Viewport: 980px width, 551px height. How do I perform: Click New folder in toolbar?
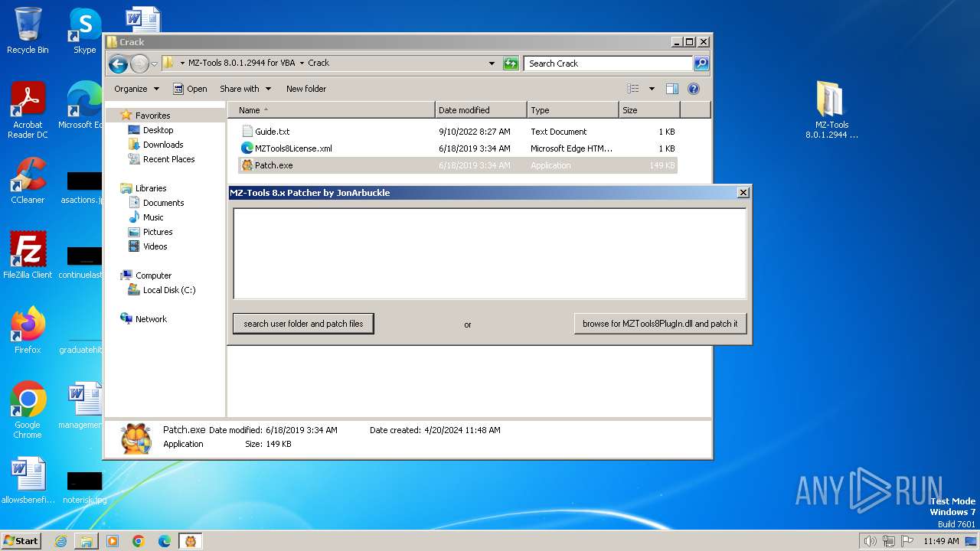tap(306, 89)
